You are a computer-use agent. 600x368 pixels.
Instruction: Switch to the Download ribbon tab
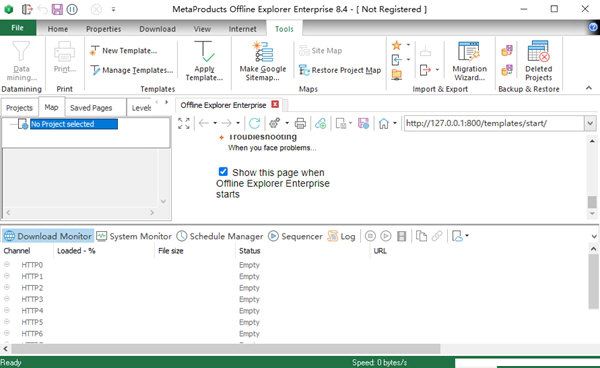[x=157, y=29]
